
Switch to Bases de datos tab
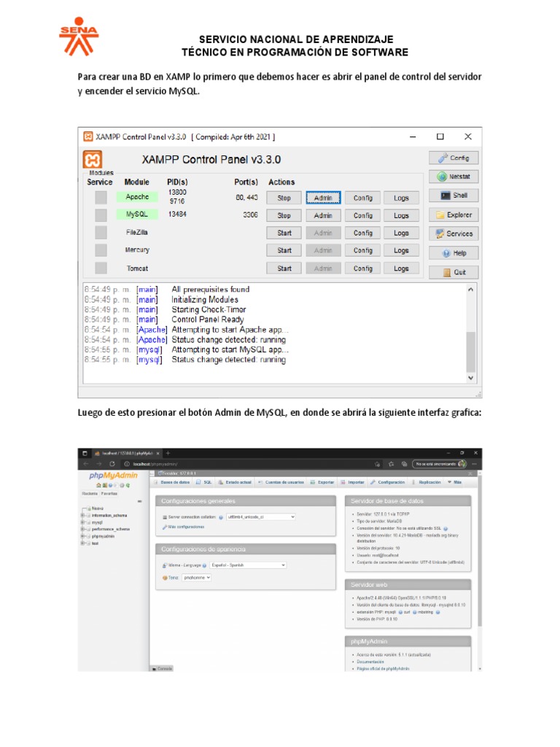[x=171, y=482]
